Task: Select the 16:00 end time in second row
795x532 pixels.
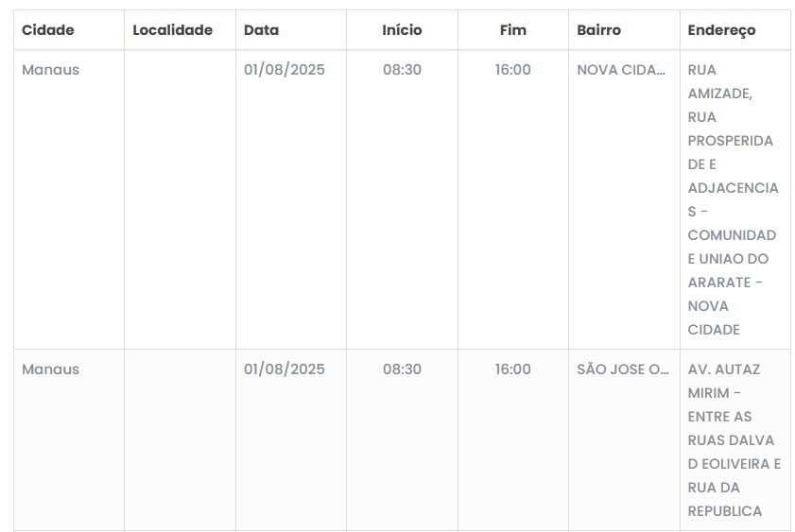Action: [513, 369]
